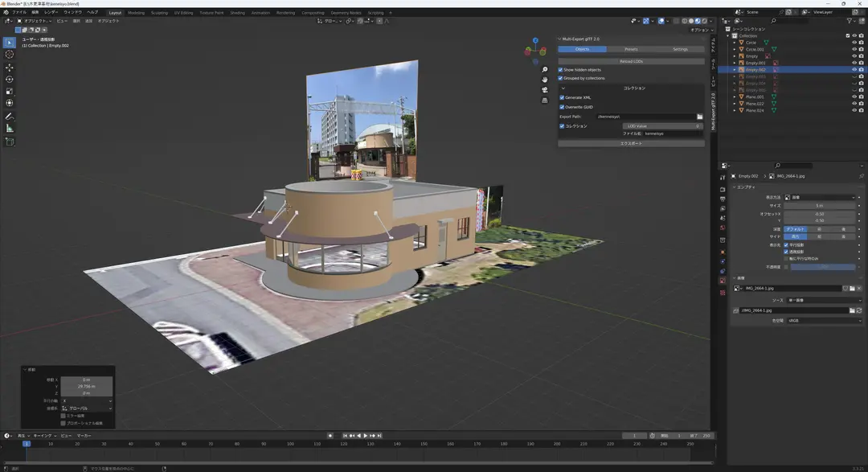Image resolution: width=868 pixels, height=472 pixels.
Task: Open the object mode dropdown in header
Action: tap(35, 21)
